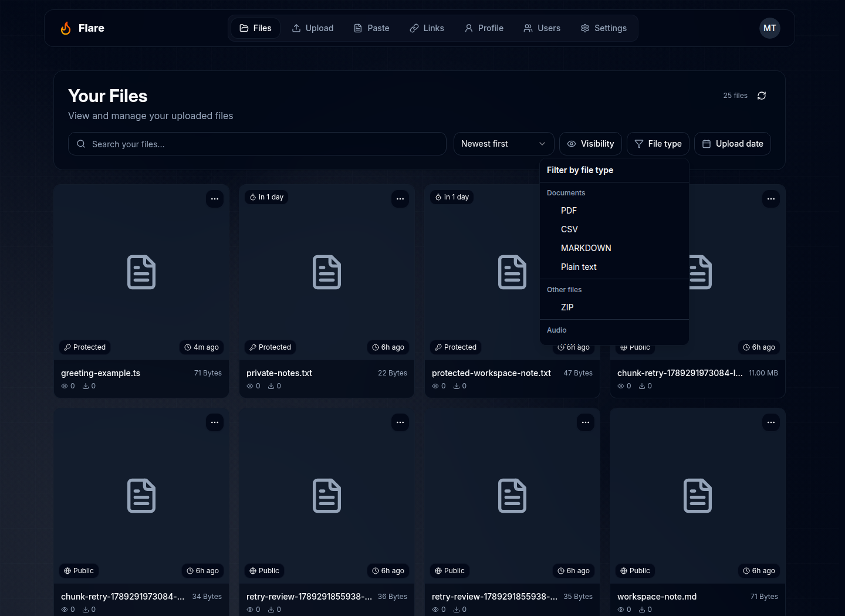Open file name private-notes.txt
Image resolution: width=845 pixels, height=616 pixels.
[x=279, y=373]
